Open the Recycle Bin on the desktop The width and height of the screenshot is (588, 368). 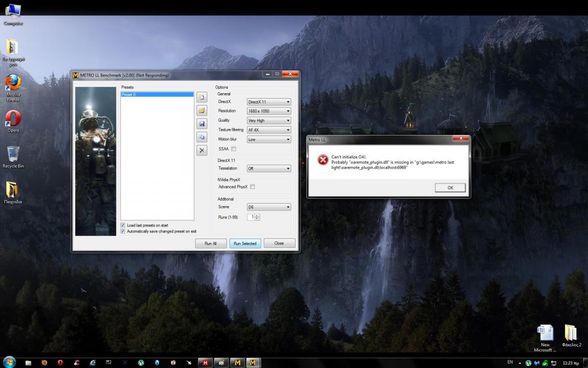[x=13, y=157]
